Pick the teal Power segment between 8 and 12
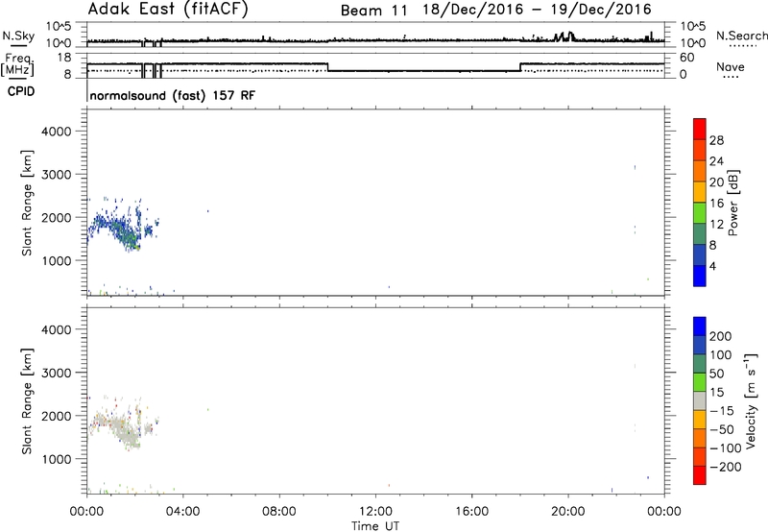768x532 pixels. coord(700,233)
